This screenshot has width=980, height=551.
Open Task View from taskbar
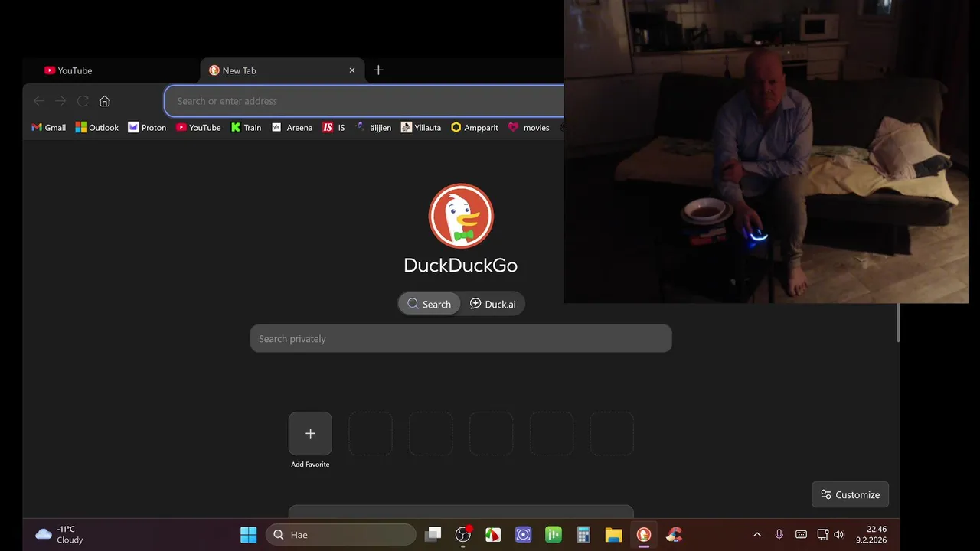[433, 535]
